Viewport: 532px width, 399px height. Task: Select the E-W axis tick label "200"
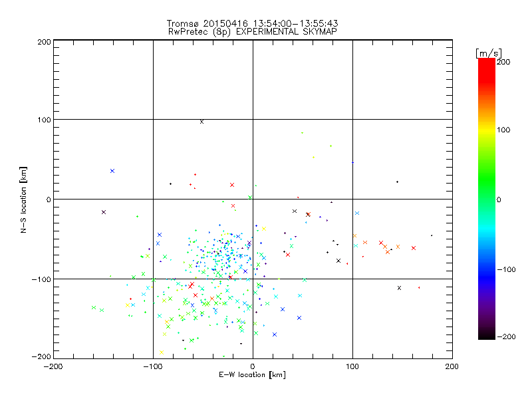pos(452,366)
